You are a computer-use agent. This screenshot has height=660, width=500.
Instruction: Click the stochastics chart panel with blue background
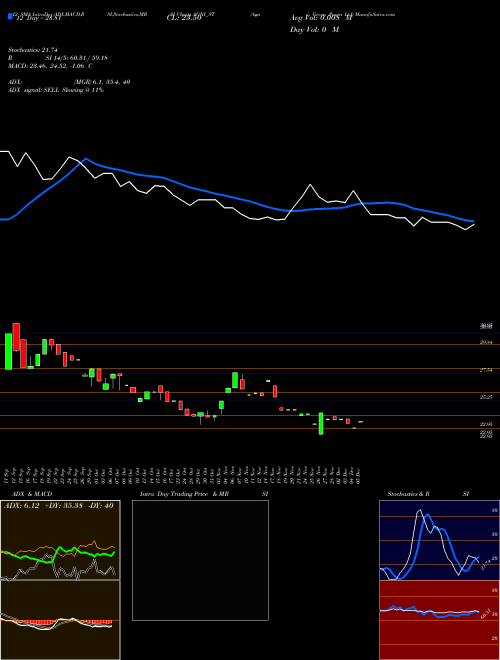point(439,540)
